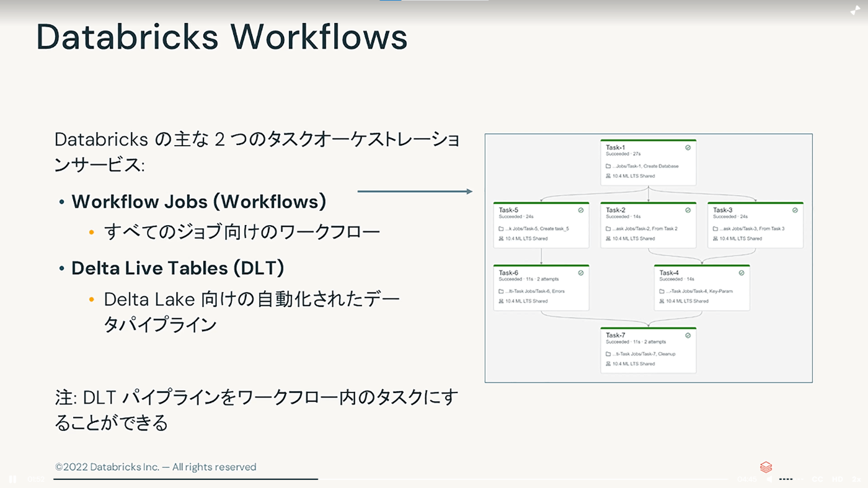Click the cluster icon in Task-5 card
This screenshot has width=868, height=488.
(x=501, y=239)
